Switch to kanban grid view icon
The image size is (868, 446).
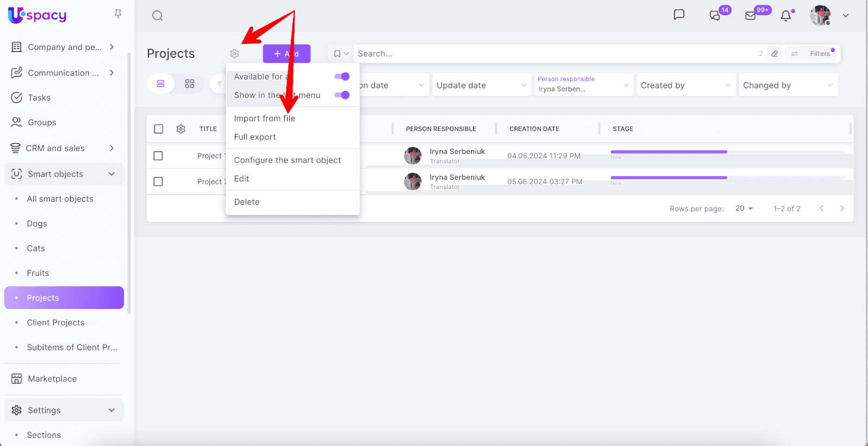click(x=189, y=84)
